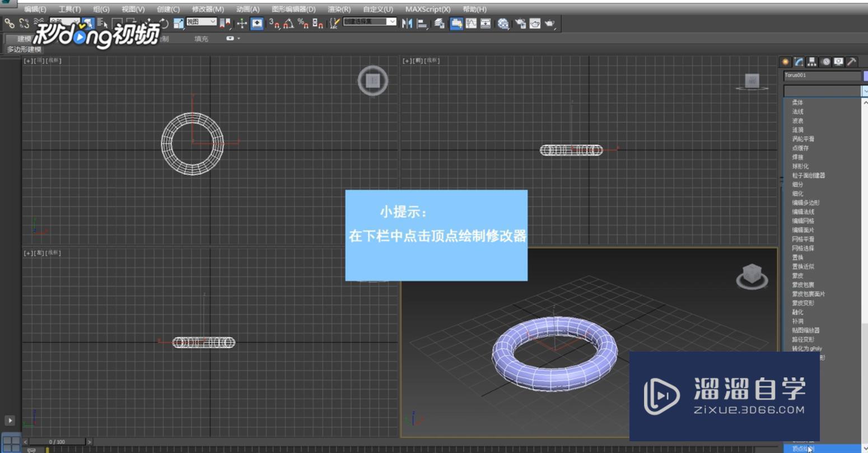
Task: Click the Align tool icon
Action: (x=422, y=24)
